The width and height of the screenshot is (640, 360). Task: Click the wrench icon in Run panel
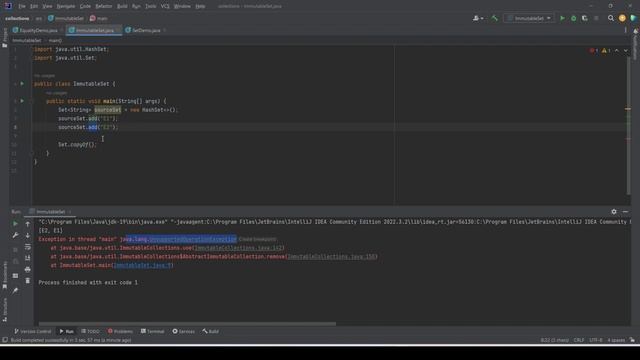(15, 235)
